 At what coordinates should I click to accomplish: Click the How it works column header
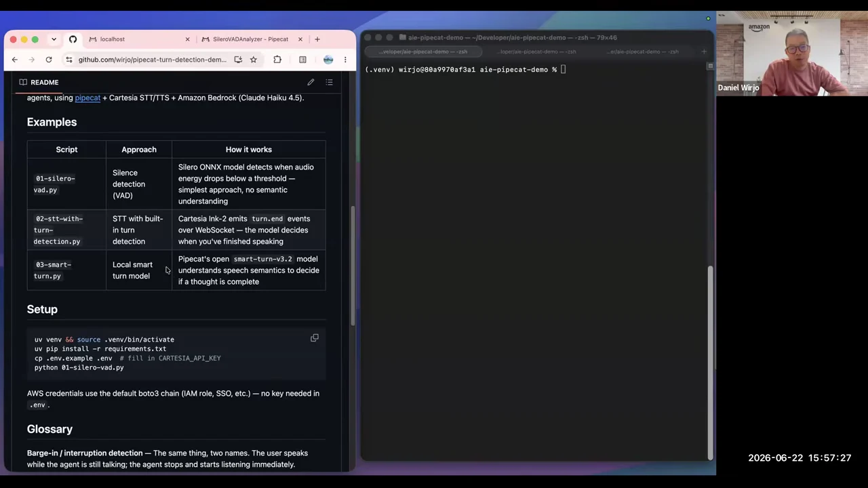click(x=249, y=149)
